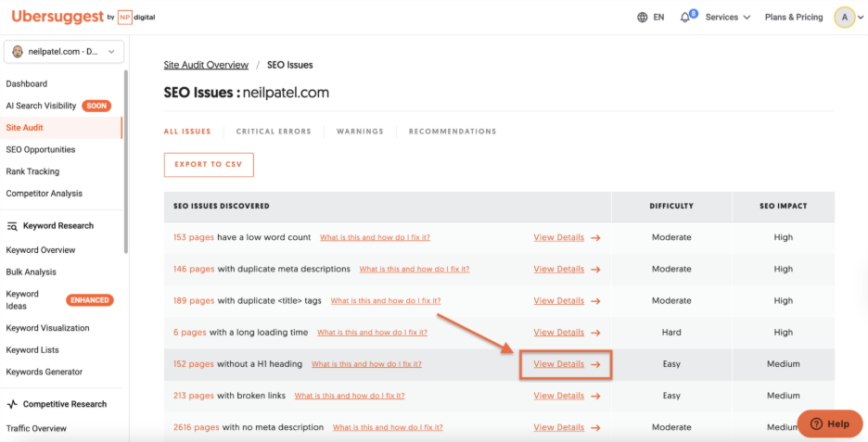Click the 213 pages count link
Viewport: 868px width, 442px height.
click(x=193, y=396)
